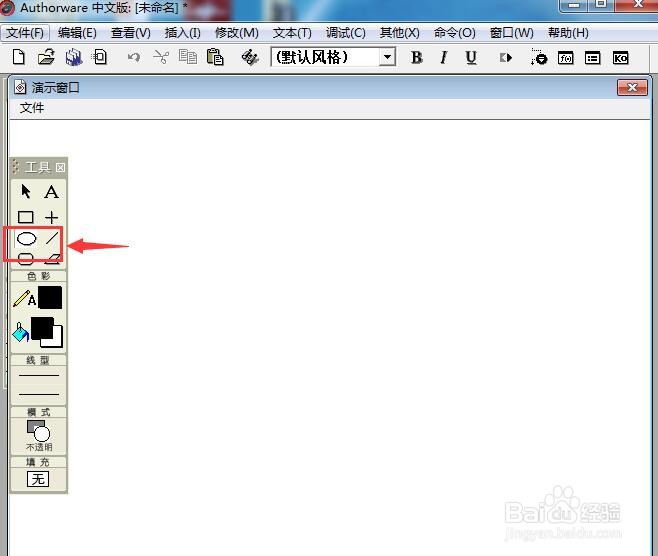
Task: Open the 帮助(H) menu
Action: pyautogui.click(x=568, y=33)
